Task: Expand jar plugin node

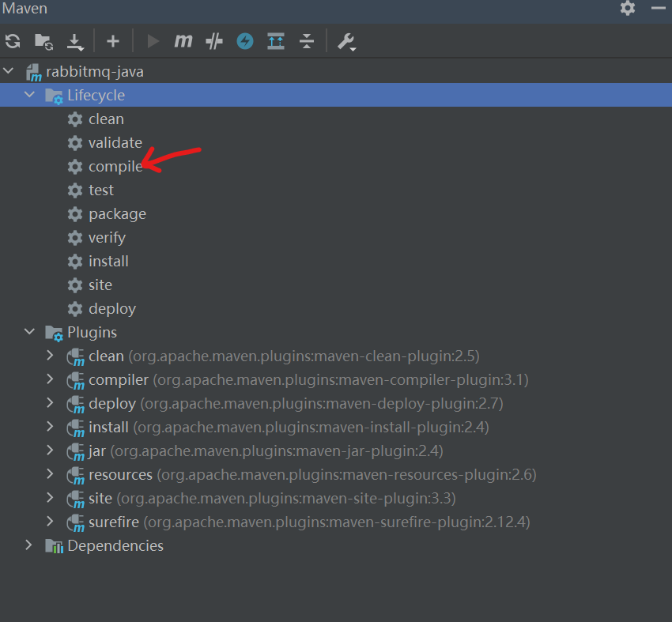Action: point(50,450)
